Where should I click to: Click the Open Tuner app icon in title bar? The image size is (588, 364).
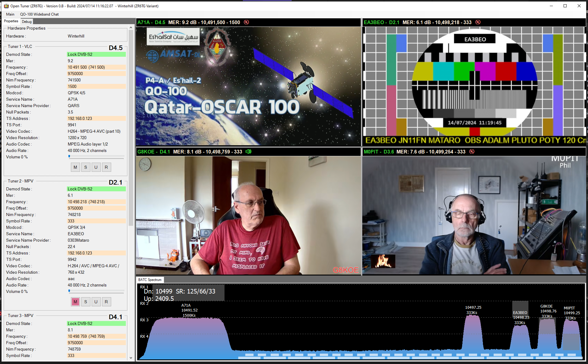click(6, 6)
